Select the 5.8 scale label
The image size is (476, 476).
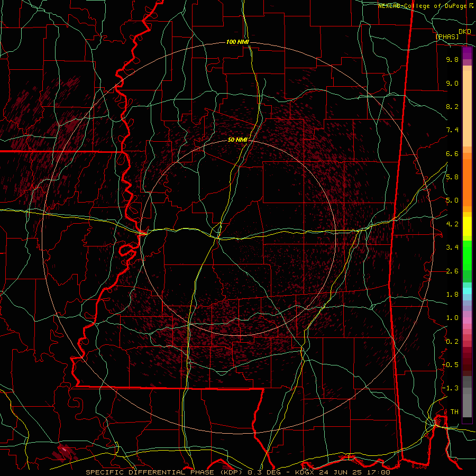click(452, 177)
